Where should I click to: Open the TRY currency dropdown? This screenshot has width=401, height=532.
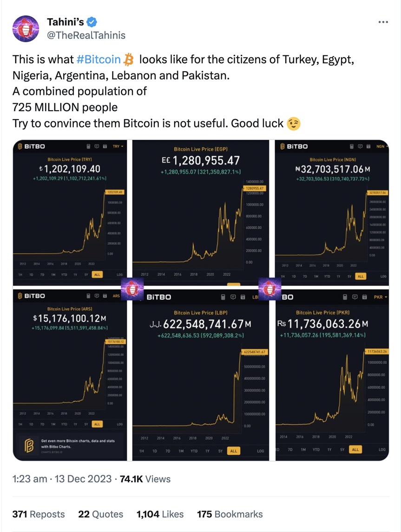tap(118, 146)
